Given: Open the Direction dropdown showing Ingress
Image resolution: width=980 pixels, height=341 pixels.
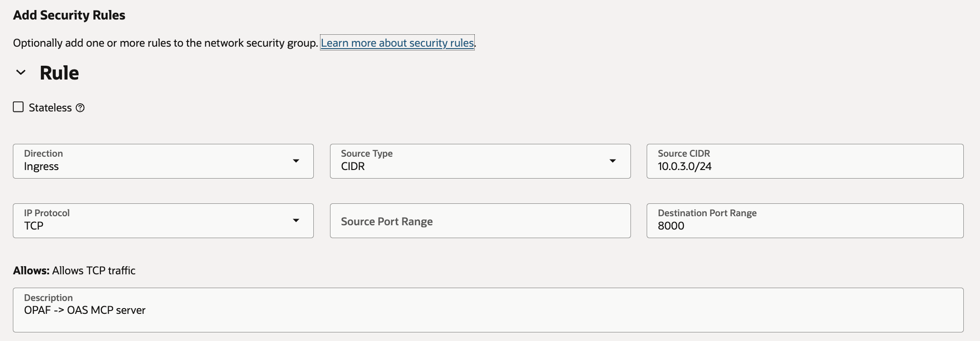Looking at the screenshot, I should point(163,161).
